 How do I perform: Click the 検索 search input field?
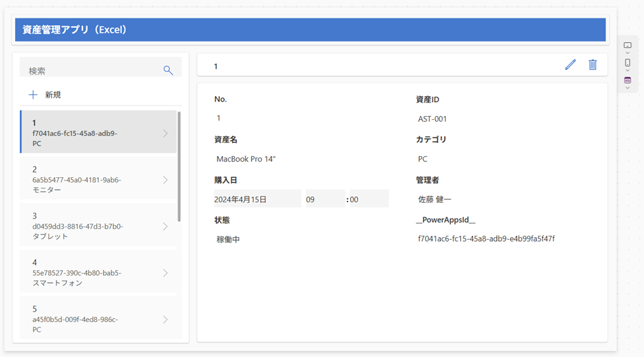click(92, 70)
